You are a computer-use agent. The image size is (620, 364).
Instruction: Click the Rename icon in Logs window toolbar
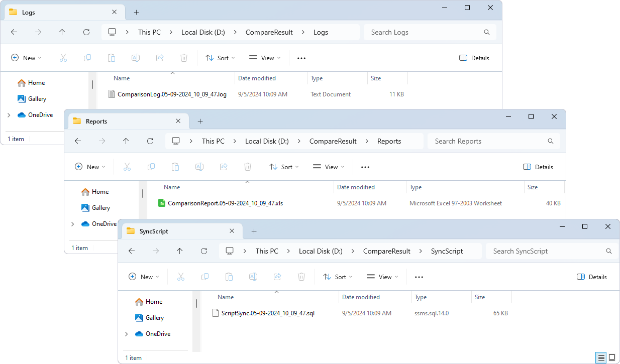coord(136,58)
